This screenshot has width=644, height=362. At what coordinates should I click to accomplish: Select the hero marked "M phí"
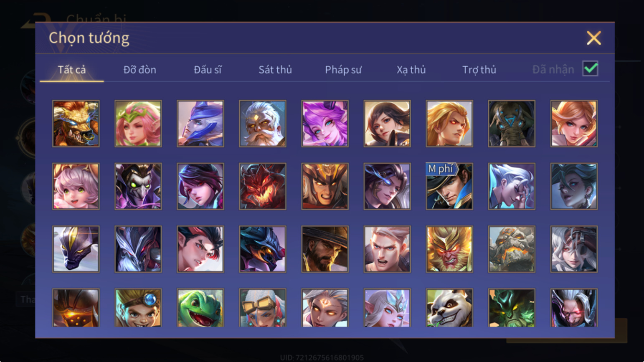449,186
